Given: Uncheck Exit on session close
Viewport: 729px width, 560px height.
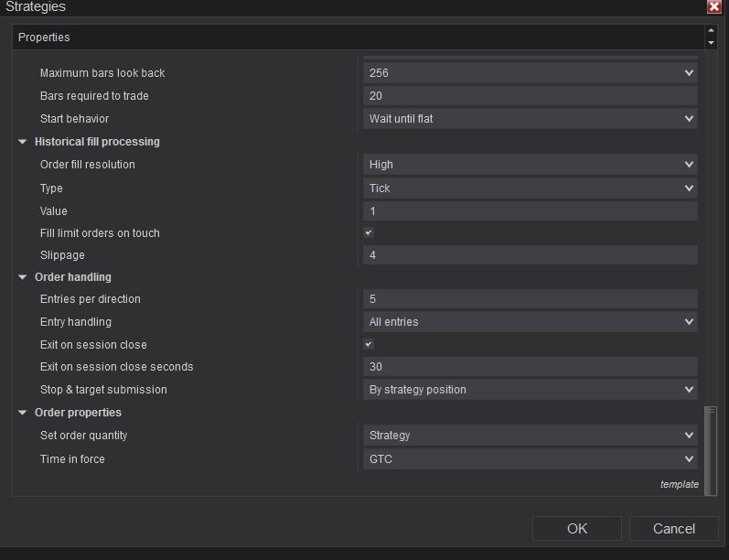Looking at the screenshot, I should 369,345.
